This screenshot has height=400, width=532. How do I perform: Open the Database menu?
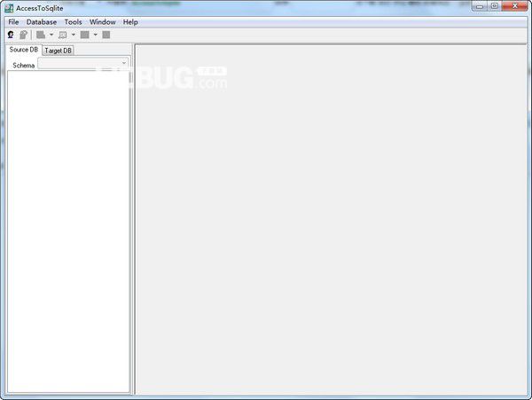click(42, 22)
